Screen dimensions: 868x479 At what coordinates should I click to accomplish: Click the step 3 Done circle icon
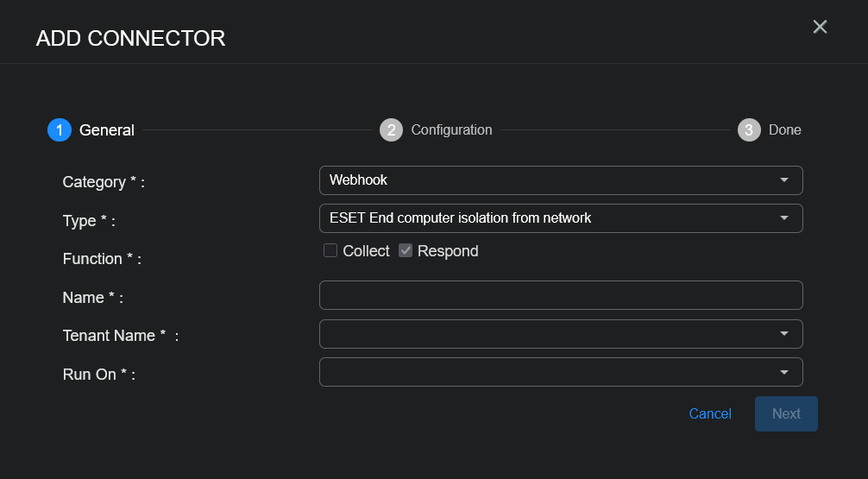click(749, 130)
